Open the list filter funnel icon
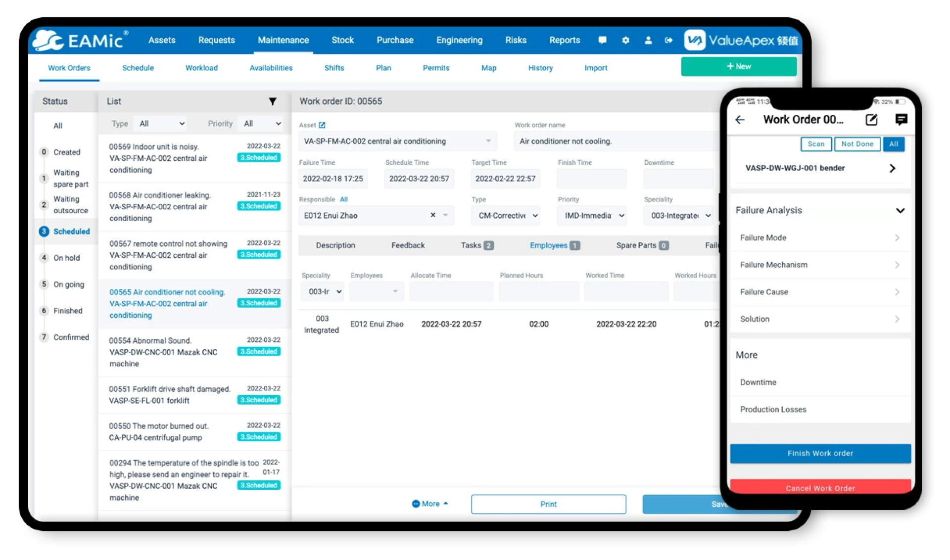This screenshot has height=560, width=950. tap(272, 101)
